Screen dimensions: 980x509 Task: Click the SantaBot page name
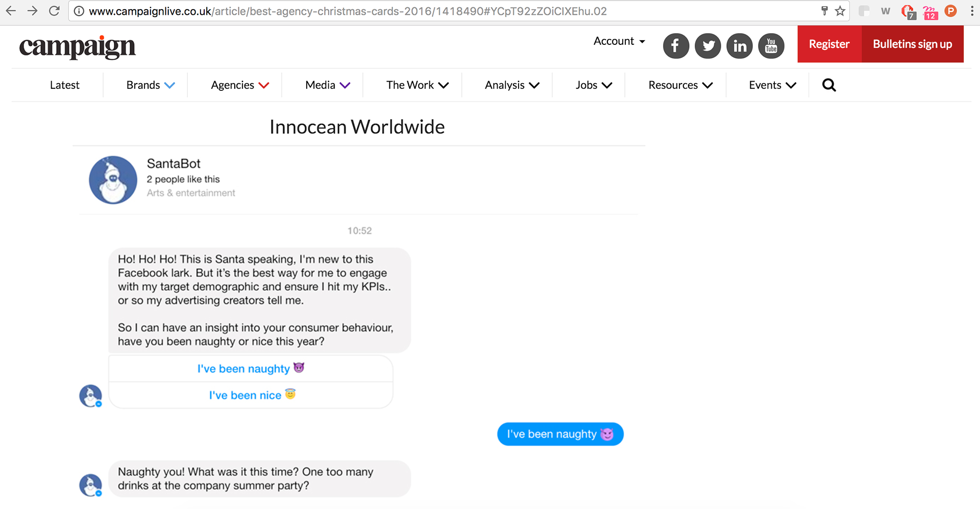point(174,164)
